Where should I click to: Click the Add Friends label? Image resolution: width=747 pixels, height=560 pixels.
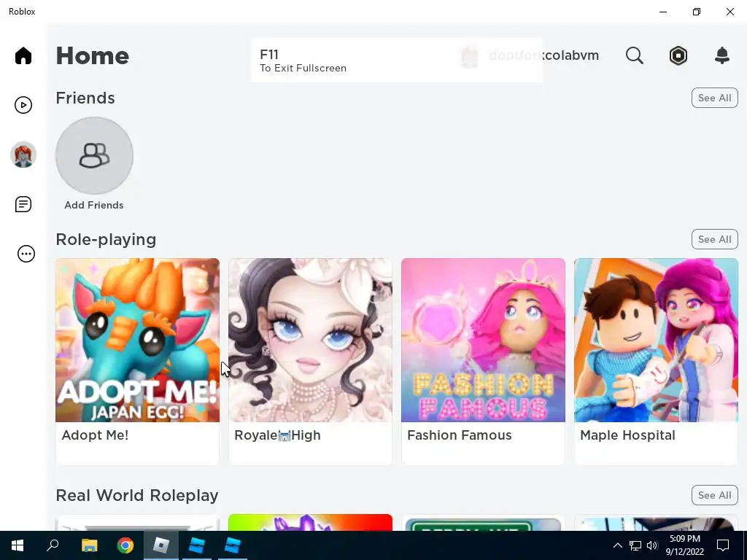(94, 205)
